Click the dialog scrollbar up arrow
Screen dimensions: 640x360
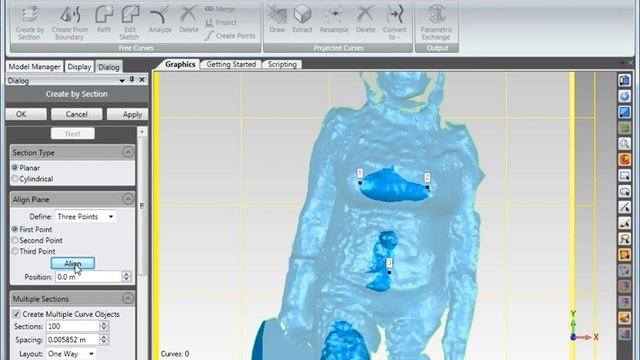[x=142, y=132]
